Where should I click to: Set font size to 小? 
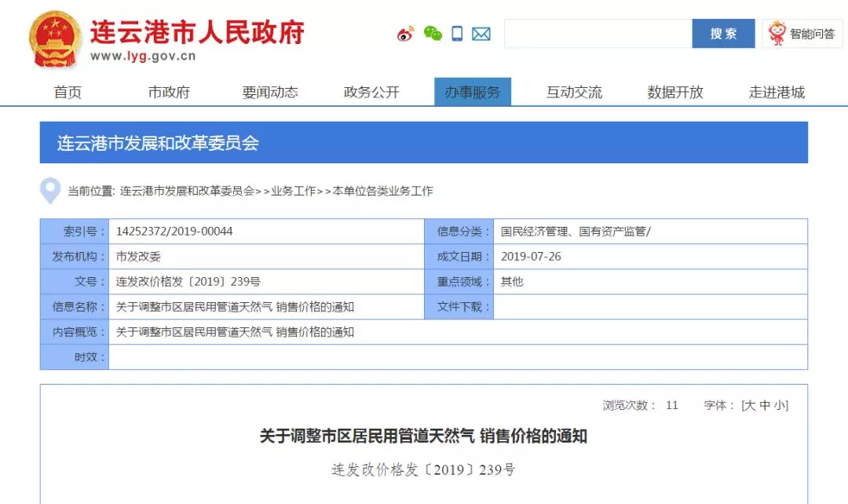[x=780, y=406]
